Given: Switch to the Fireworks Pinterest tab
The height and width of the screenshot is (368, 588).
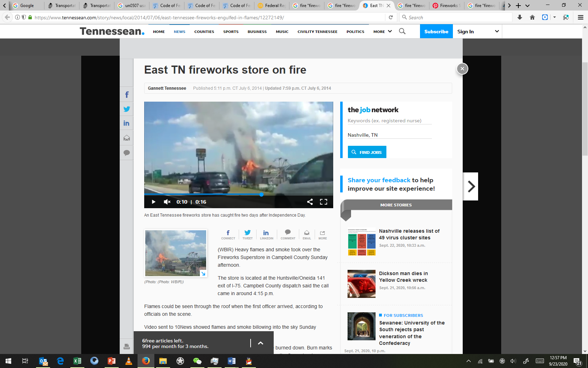Looking at the screenshot, I should [447, 6].
